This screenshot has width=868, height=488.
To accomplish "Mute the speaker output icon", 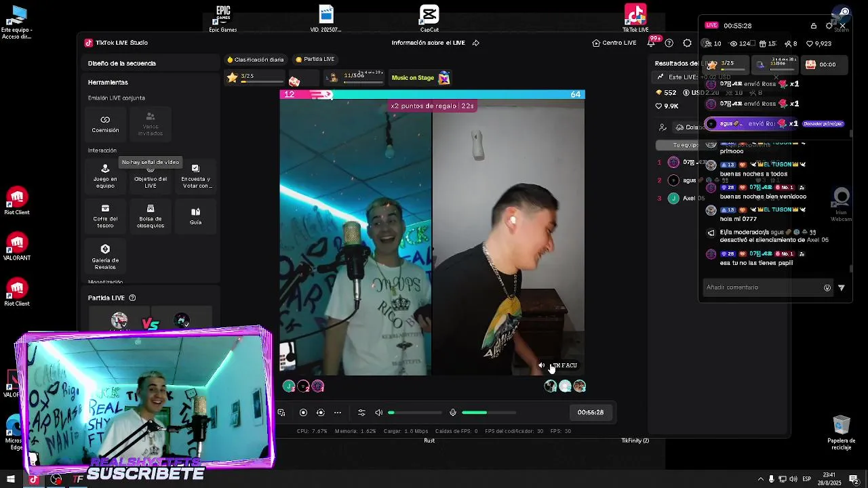I will pyautogui.click(x=379, y=412).
